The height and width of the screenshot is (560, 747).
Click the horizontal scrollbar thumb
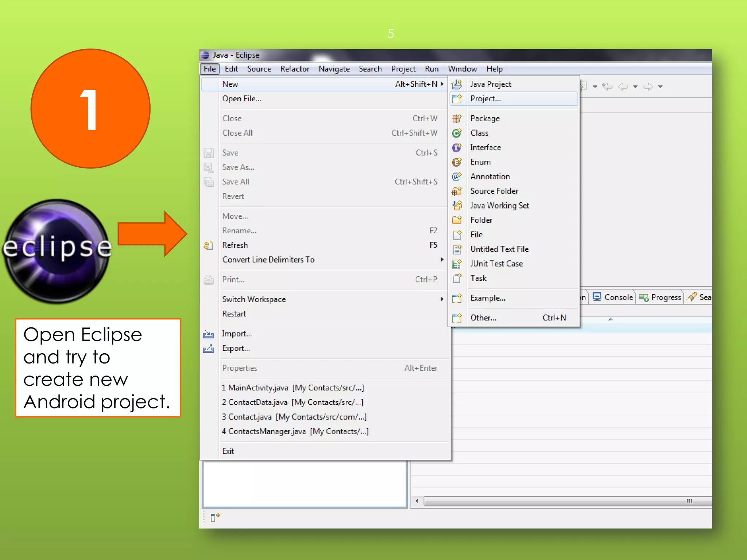[x=568, y=501]
